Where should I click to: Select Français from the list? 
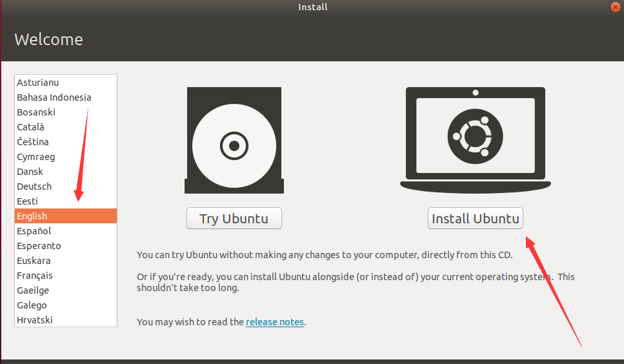(x=66, y=276)
